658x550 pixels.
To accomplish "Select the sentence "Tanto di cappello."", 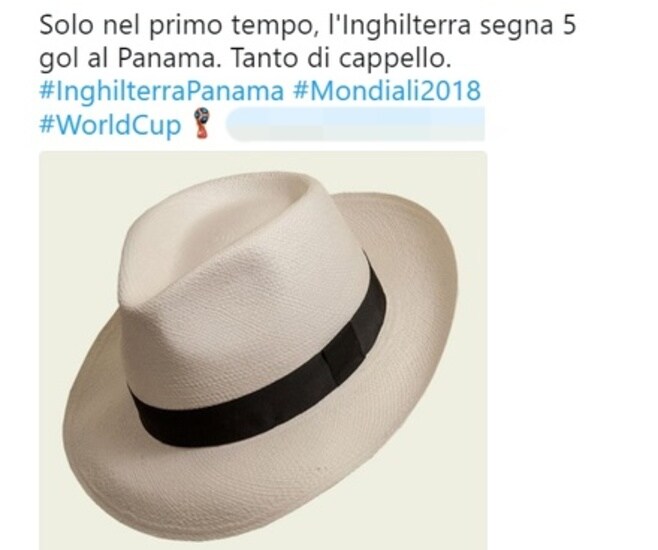I will [341, 59].
